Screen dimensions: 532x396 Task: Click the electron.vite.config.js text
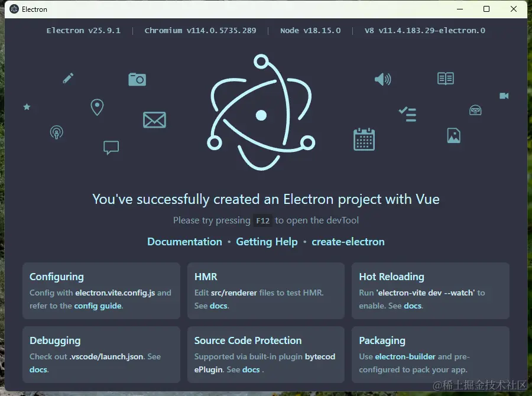115,293
